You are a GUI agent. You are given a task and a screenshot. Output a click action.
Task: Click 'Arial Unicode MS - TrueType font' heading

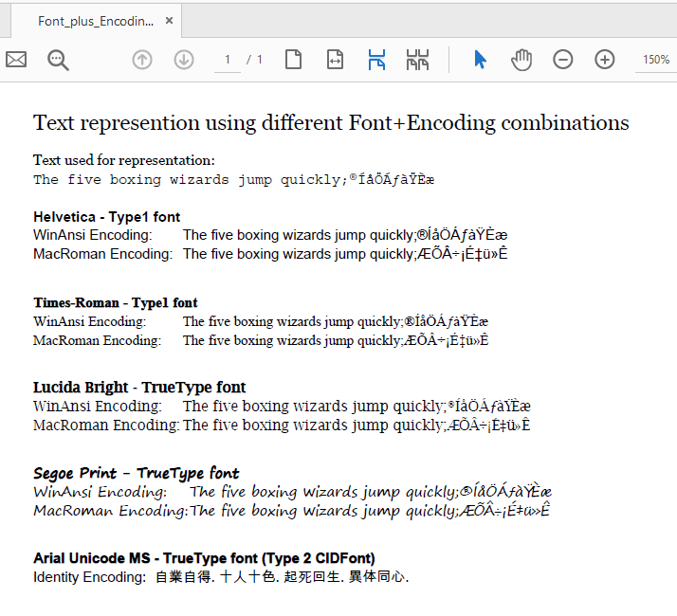coord(204,558)
